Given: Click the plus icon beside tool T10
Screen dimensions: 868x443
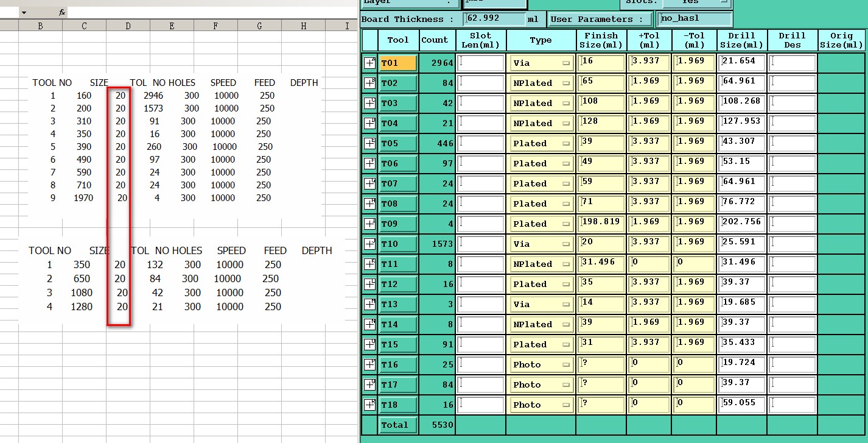Looking at the screenshot, I should (x=369, y=244).
